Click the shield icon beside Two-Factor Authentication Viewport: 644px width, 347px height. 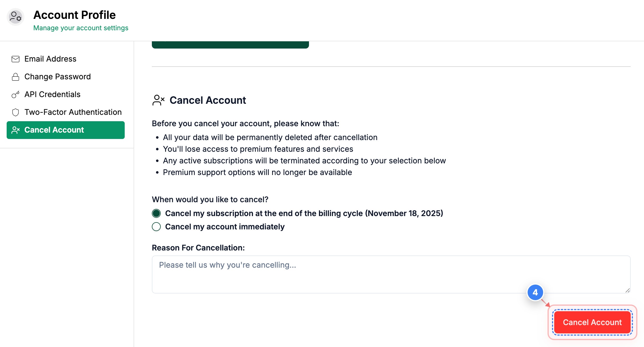click(16, 112)
